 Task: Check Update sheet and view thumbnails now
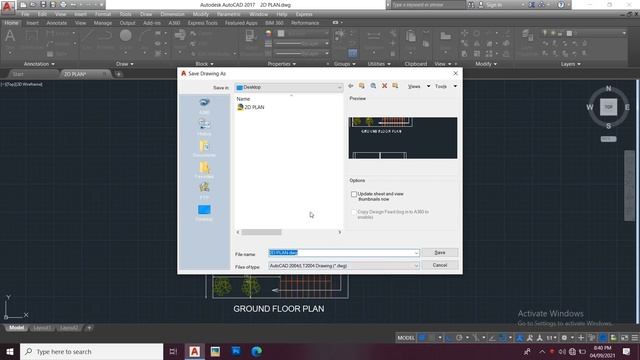pos(354,194)
